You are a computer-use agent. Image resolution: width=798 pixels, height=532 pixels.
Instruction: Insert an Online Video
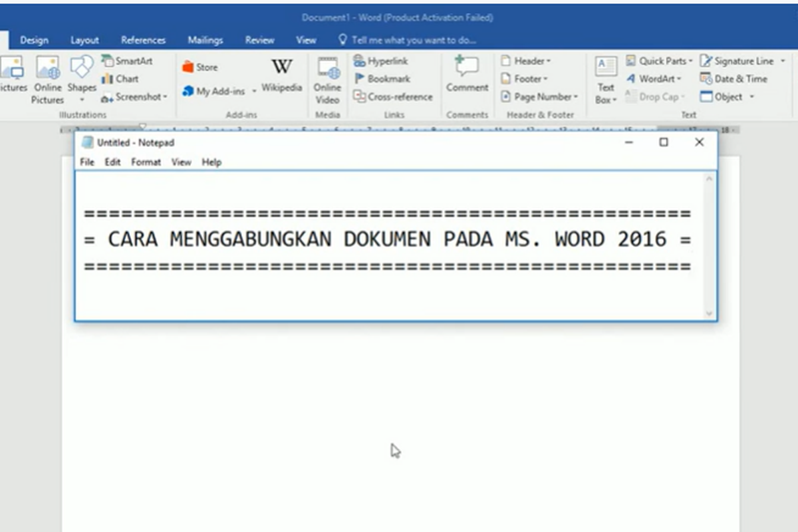click(327, 80)
